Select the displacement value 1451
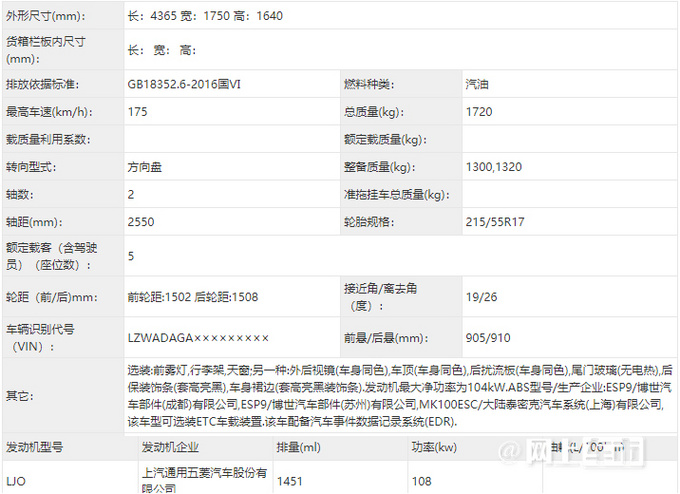Image resolution: width=680 pixels, height=494 pixels. 289,481
